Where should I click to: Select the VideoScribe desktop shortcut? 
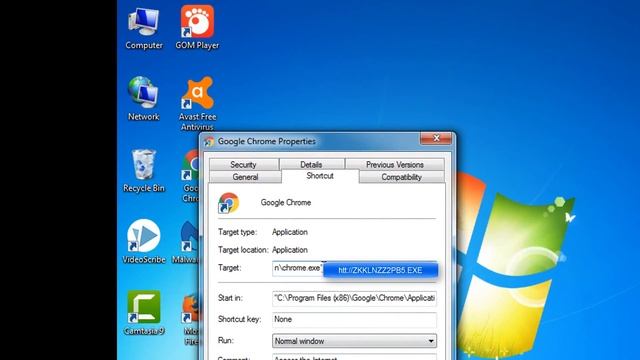click(144, 242)
